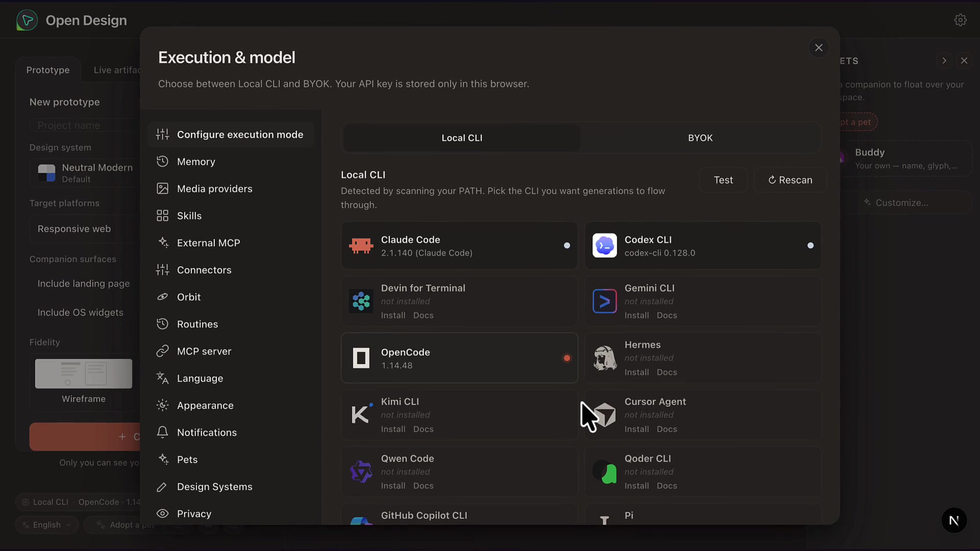980x551 pixels.
Task: Click Include landing page option
Action: (84, 284)
